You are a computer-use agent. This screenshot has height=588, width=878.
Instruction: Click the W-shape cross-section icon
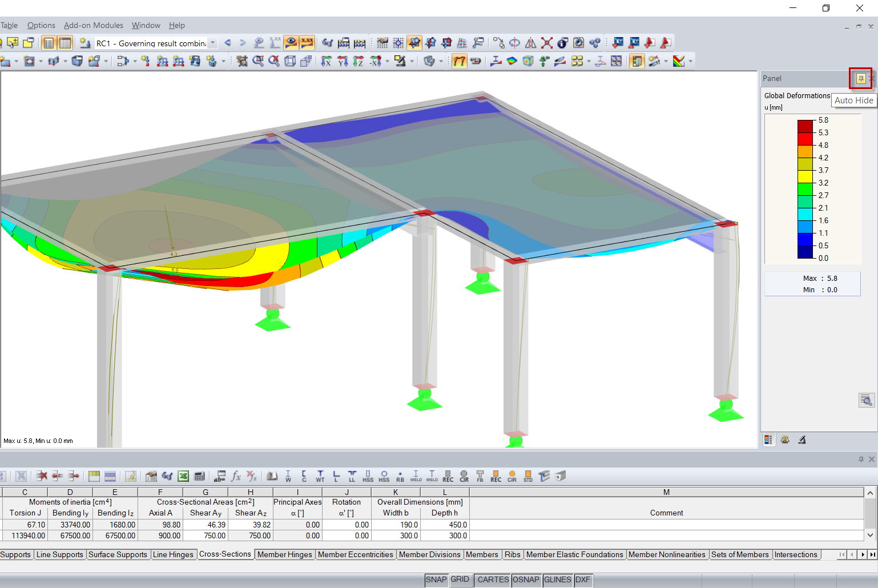288,476
